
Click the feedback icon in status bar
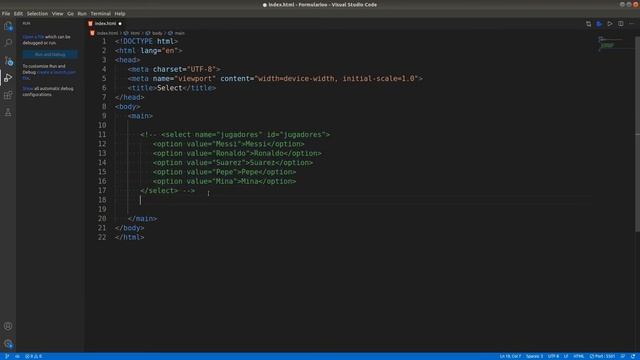click(623, 356)
